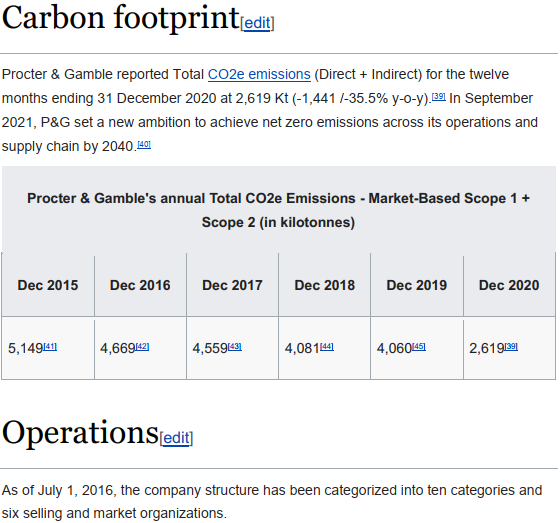Open citation 43 next to 4,559

coord(235,347)
